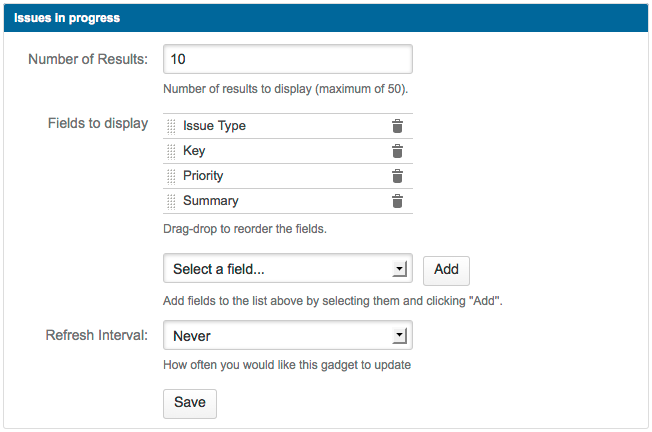Click the arrow on the Refresh Interval combo box
This screenshot has width=652, height=432.
[399, 336]
